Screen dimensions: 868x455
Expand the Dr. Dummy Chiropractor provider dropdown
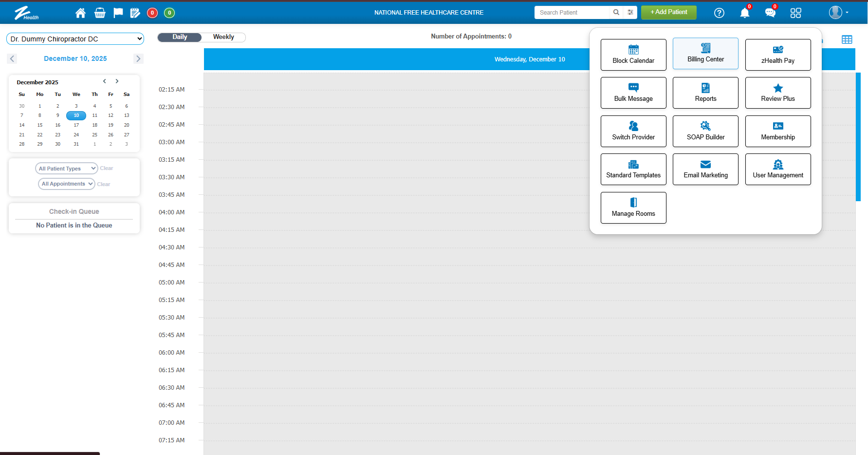click(x=75, y=39)
